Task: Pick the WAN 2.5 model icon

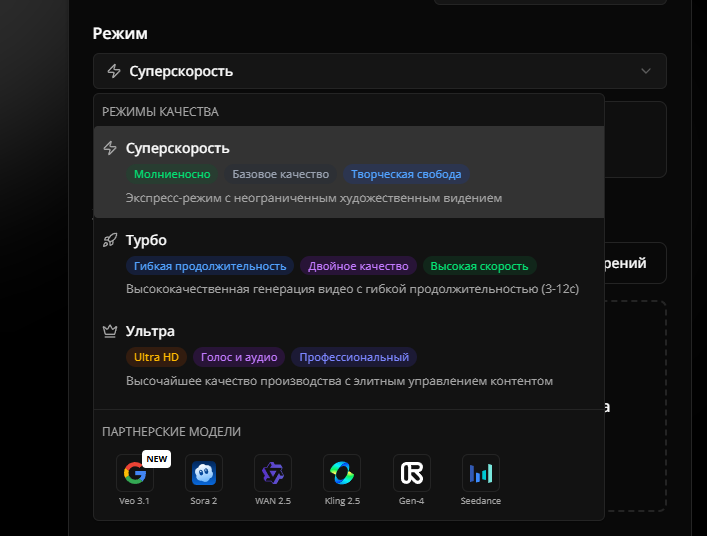Action: (x=273, y=473)
